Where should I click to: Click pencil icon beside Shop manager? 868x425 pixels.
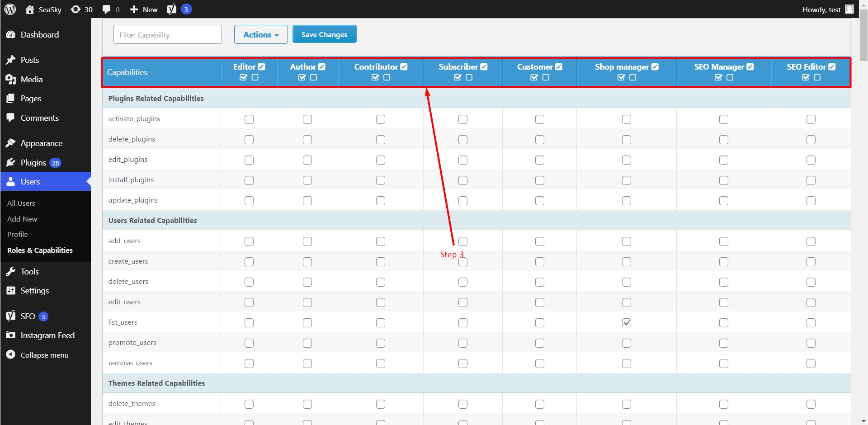point(655,66)
